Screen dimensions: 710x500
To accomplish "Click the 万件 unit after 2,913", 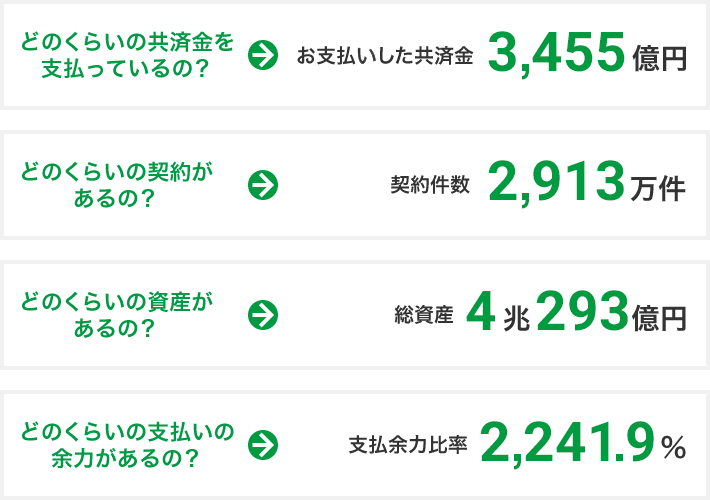I will (x=659, y=188).
